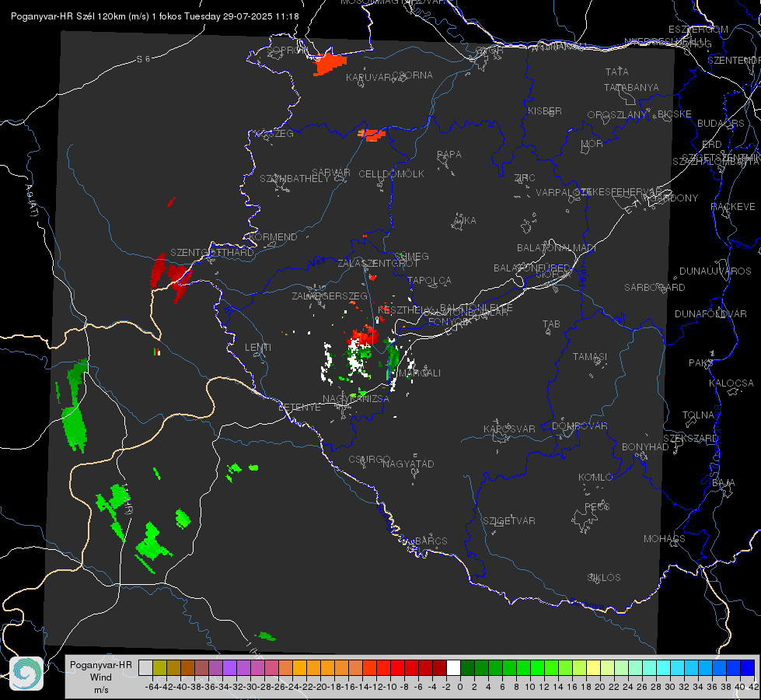The height and width of the screenshot is (700, 761).
Task: Select the 'TAMASI' town label
Action: (590, 357)
